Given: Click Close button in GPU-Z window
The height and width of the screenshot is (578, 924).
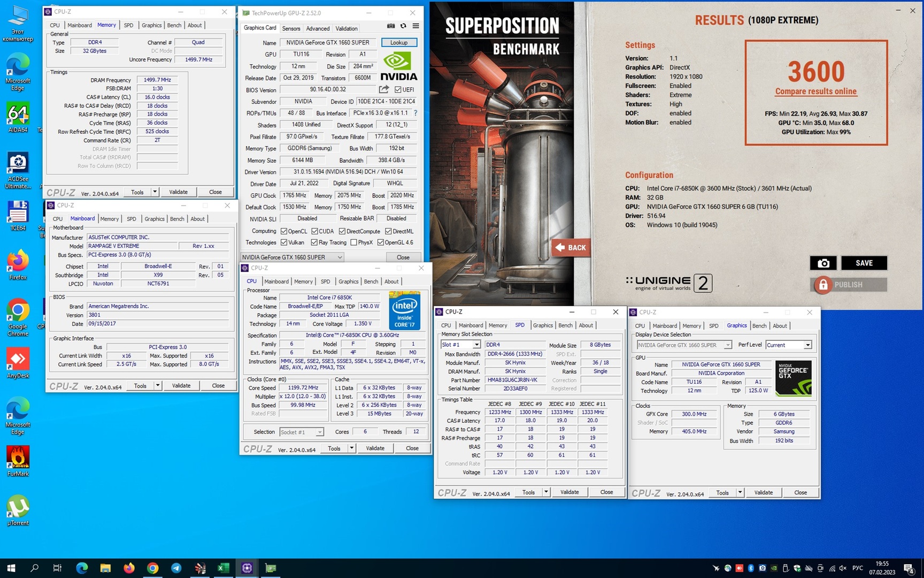Looking at the screenshot, I should click(403, 257).
